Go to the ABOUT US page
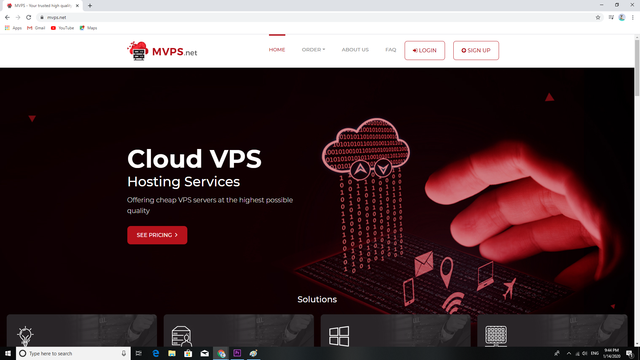Viewport: 640px width, 360px height. [355, 50]
